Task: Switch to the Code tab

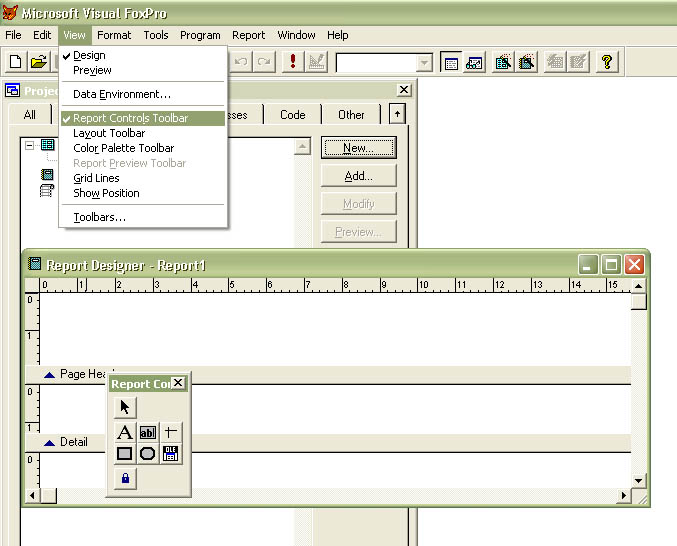Action: pyautogui.click(x=293, y=115)
